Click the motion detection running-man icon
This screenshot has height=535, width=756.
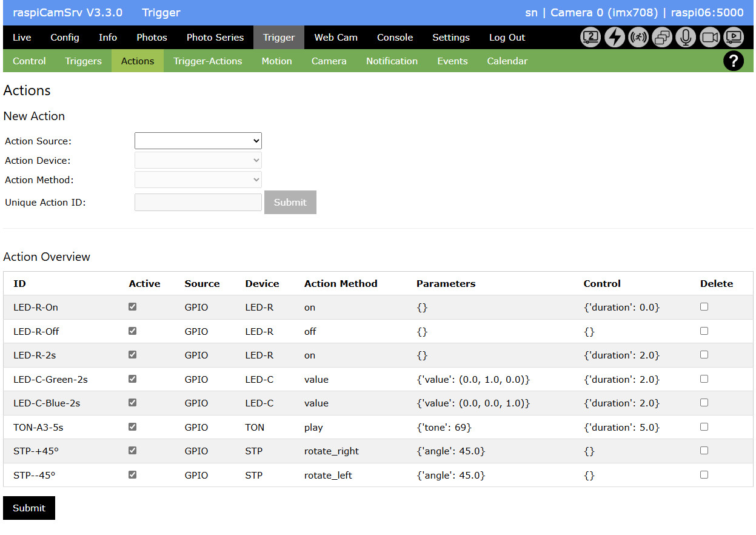click(638, 38)
